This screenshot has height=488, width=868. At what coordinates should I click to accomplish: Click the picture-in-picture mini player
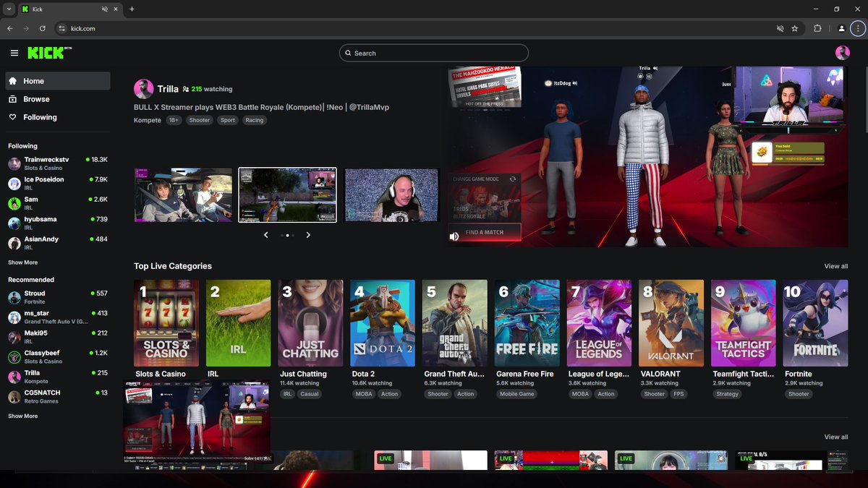point(197,421)
